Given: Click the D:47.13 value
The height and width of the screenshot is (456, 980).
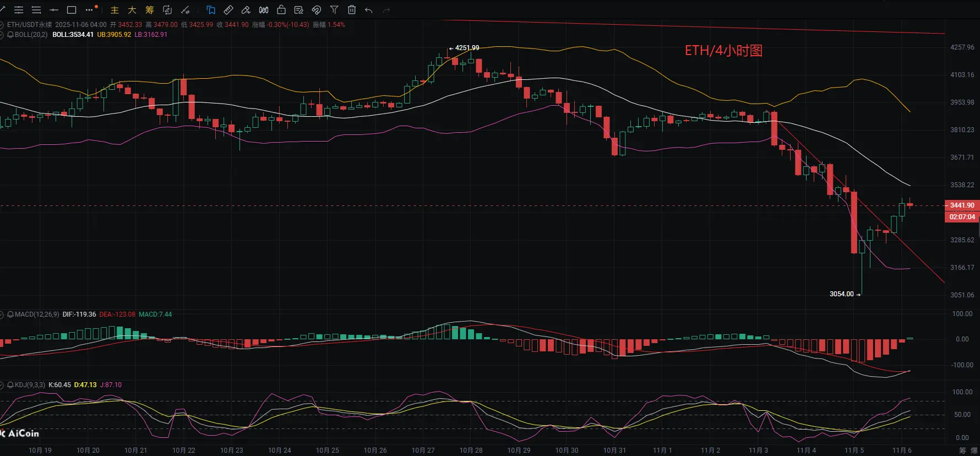Looking at the screenshot, I should (x=85, y=385).
